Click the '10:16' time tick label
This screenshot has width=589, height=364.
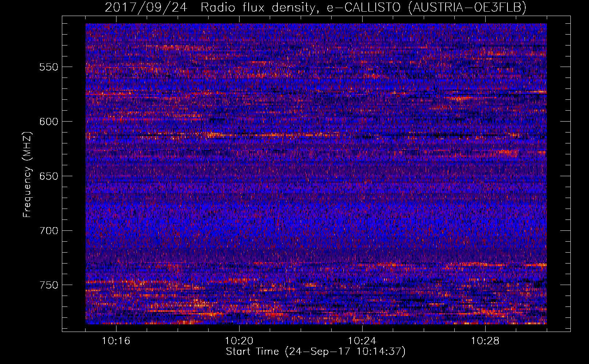(116, 341)
